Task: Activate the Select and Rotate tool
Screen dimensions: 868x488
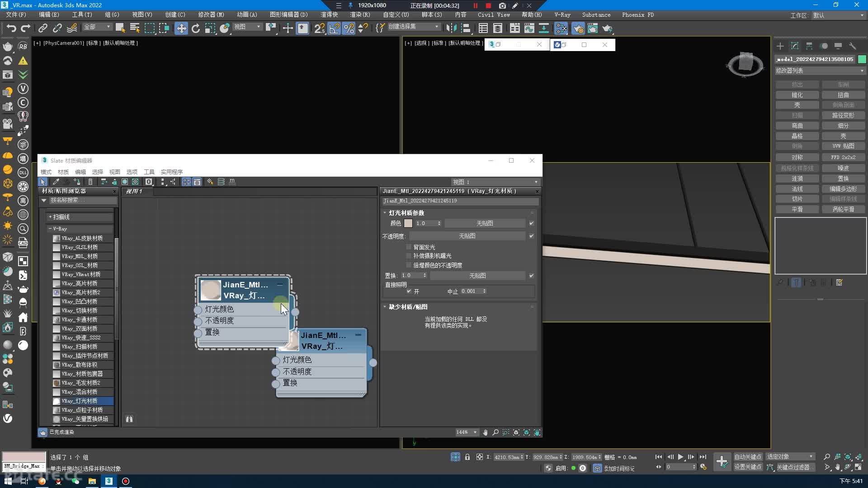Action: point(195,28)
